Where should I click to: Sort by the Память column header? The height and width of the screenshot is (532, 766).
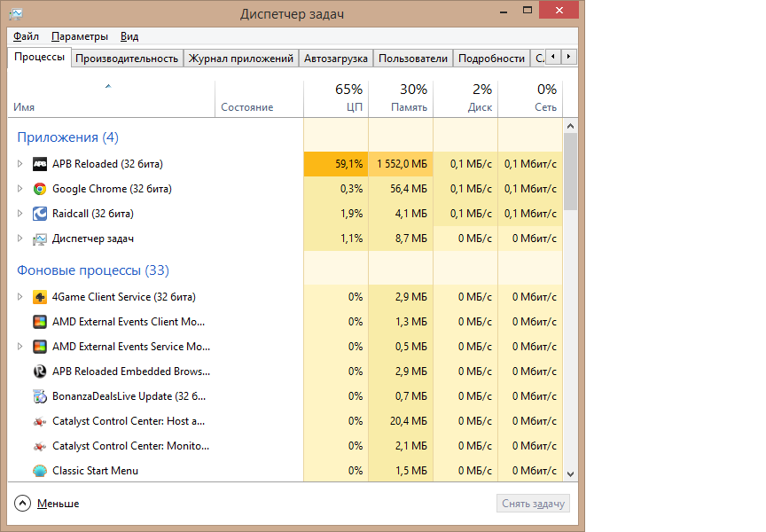point(401,99)
